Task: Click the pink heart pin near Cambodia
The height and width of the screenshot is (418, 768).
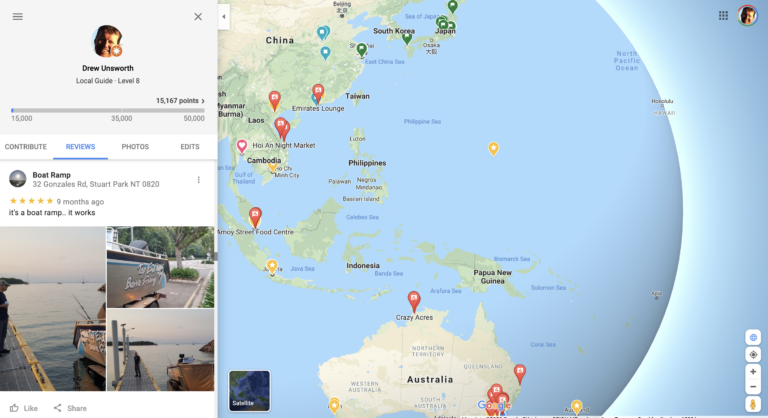Action: point(242,147)
